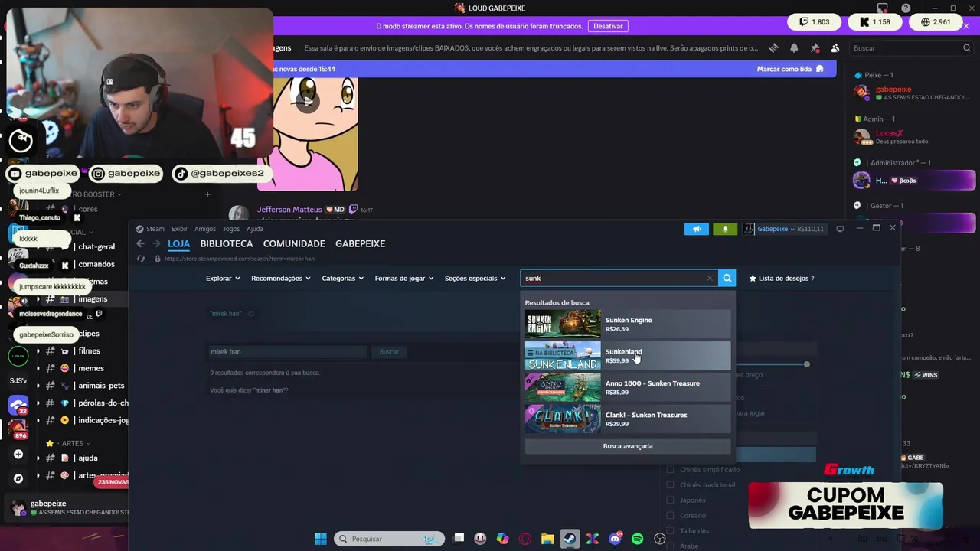Click Steam forward navigation arrow

click(x=156, y=243)
